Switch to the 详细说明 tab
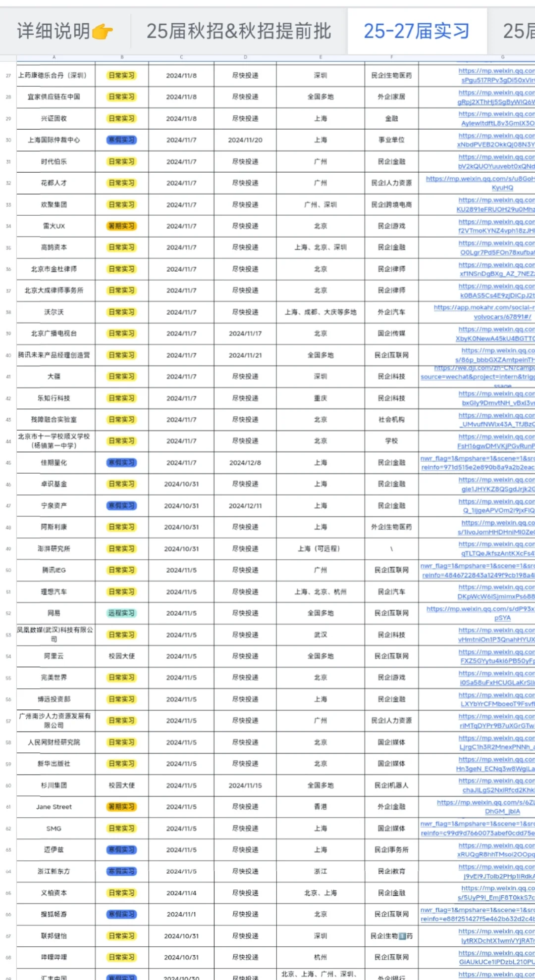 tap(65, 31)
